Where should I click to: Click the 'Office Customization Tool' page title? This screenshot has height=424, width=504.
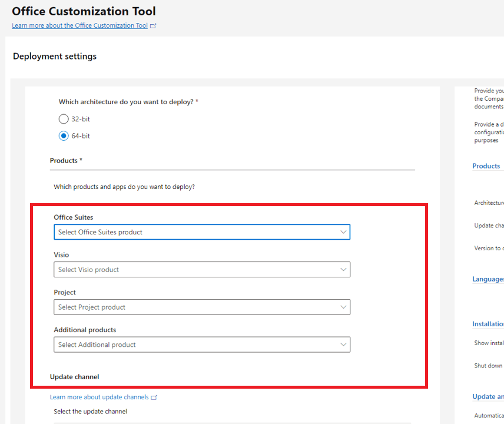pos(84,11)
